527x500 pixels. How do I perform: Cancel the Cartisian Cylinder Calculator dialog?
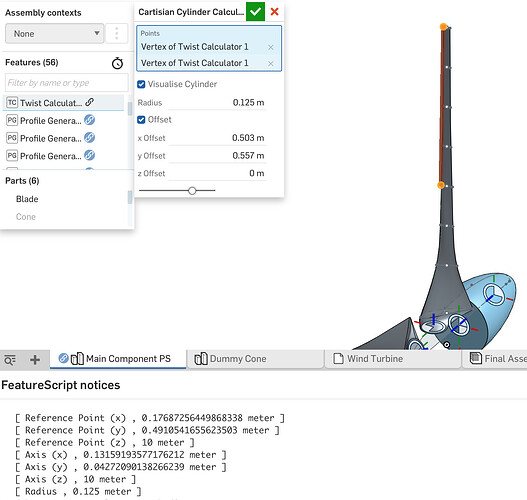(274, 12)
